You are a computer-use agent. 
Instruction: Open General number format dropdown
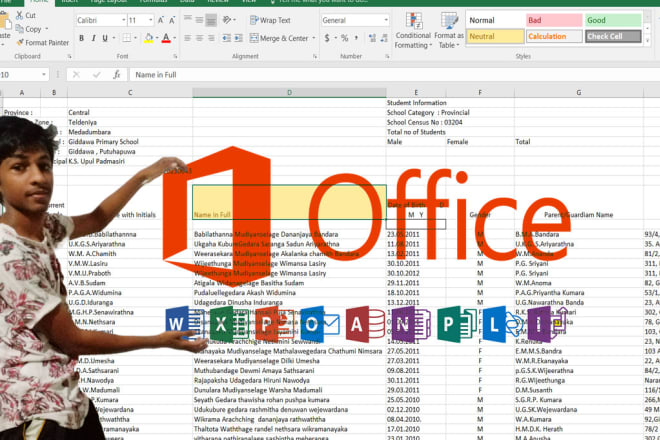point(386,20)
